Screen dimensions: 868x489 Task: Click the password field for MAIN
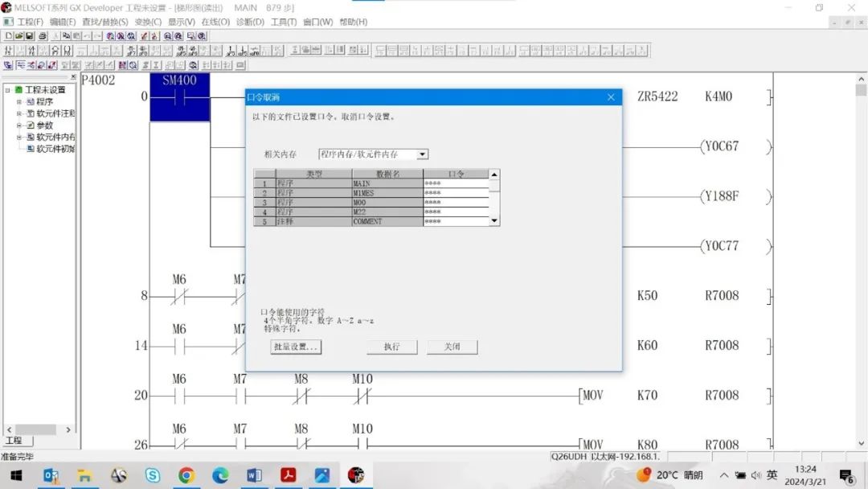click(x=455, y=184)
